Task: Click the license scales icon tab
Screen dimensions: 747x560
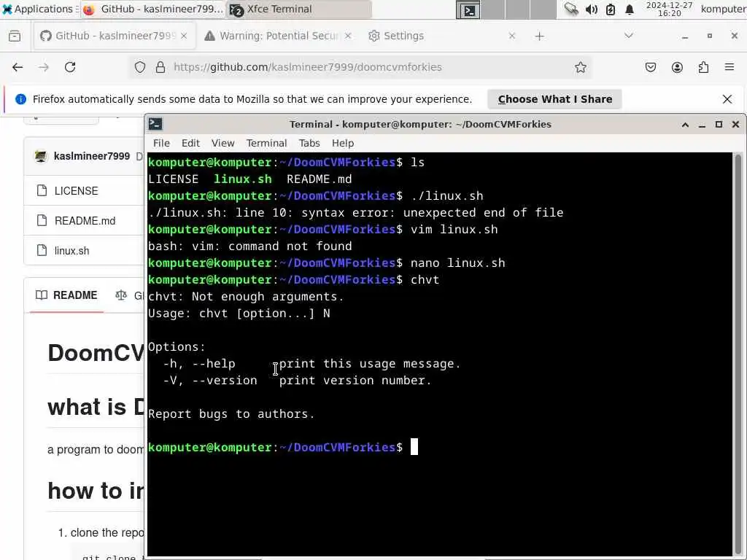Action: pyautogui.click(x=121, y=295)
